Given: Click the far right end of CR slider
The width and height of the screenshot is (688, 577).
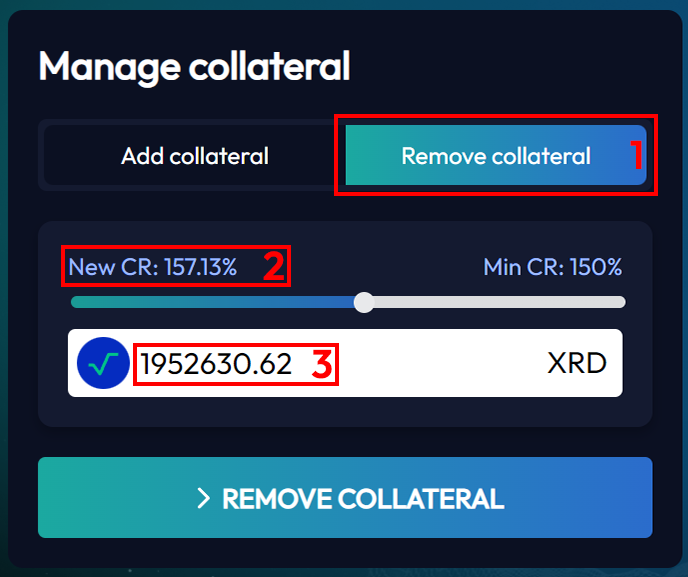Looking at the screenshot, I should 621,302.
